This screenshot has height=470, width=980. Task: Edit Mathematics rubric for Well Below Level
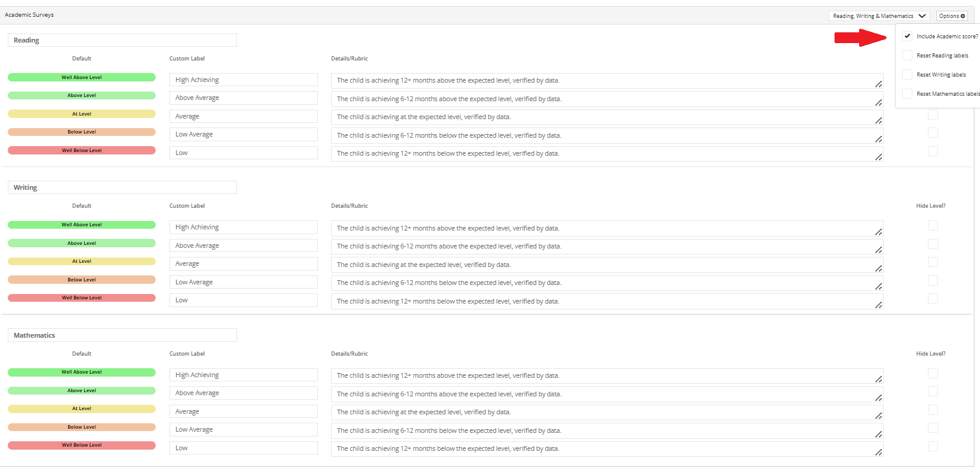tap(607, 449)
